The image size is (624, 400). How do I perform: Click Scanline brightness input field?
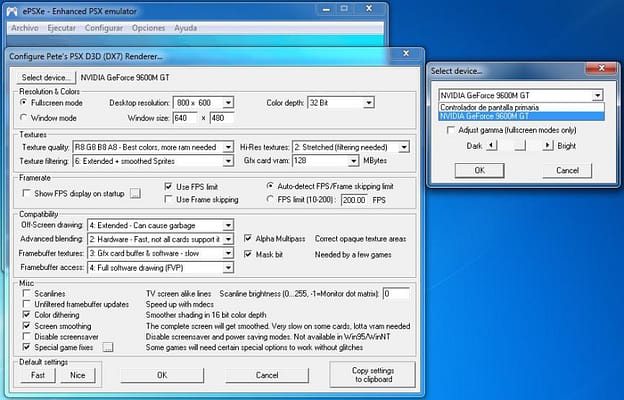click(x=396, y=294)
